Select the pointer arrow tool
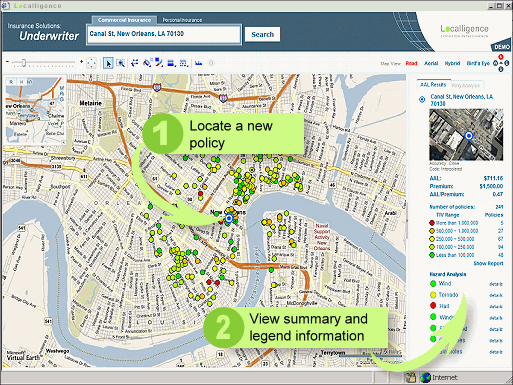The height and width of the screenshot is (385, 513). click(x=108, y=63)
